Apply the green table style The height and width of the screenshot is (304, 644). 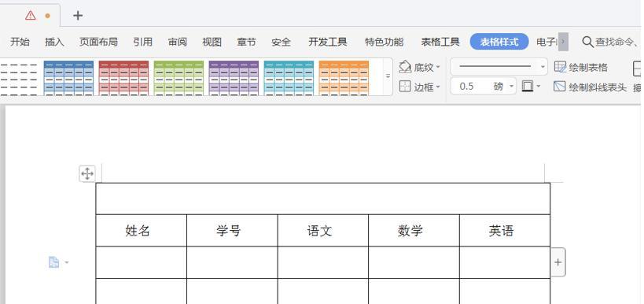(178, 78)
